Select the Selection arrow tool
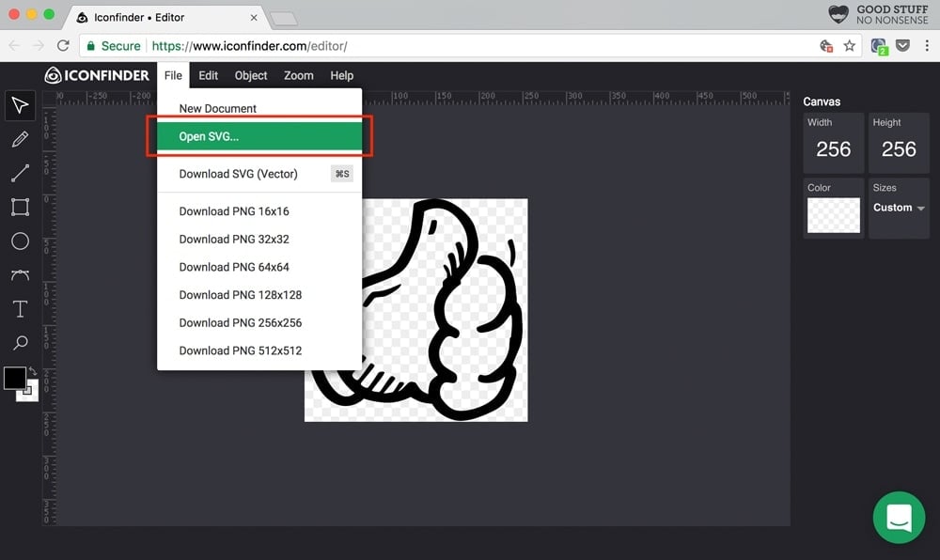This screenshot has width=940, height=560. 20,105
